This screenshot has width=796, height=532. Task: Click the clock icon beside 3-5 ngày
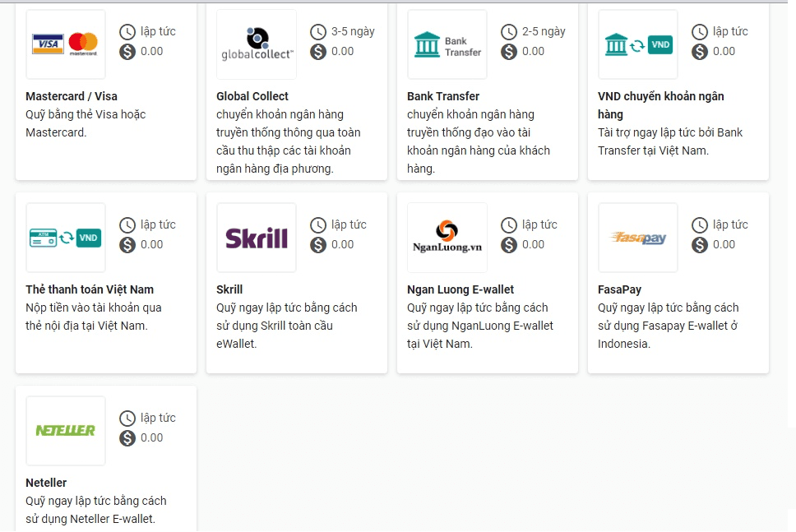point(318,32)
